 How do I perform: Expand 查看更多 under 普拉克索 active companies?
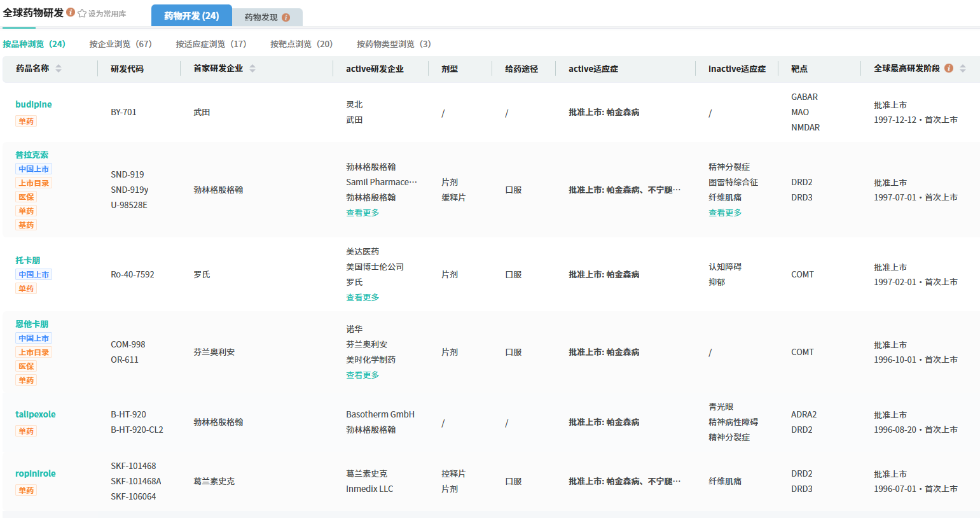(362, 213)
